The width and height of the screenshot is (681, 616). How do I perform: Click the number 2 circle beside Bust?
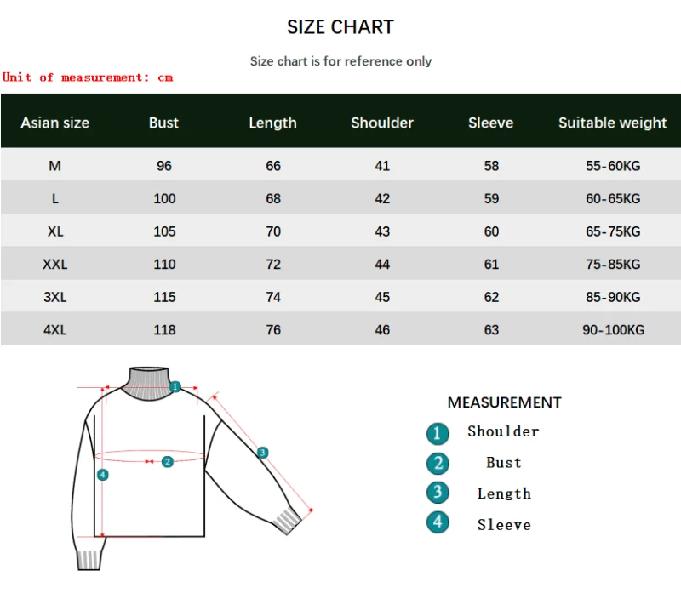pos(438,464)
